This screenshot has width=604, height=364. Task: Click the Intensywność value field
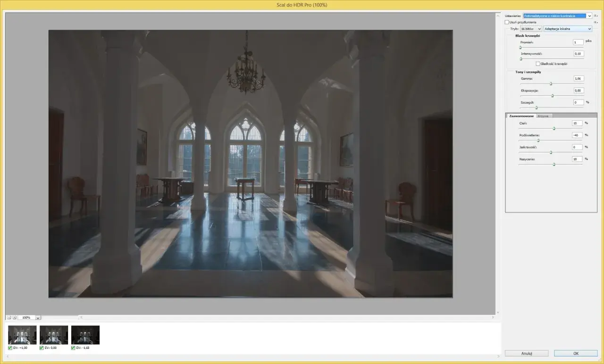click(x=578, y=54)
